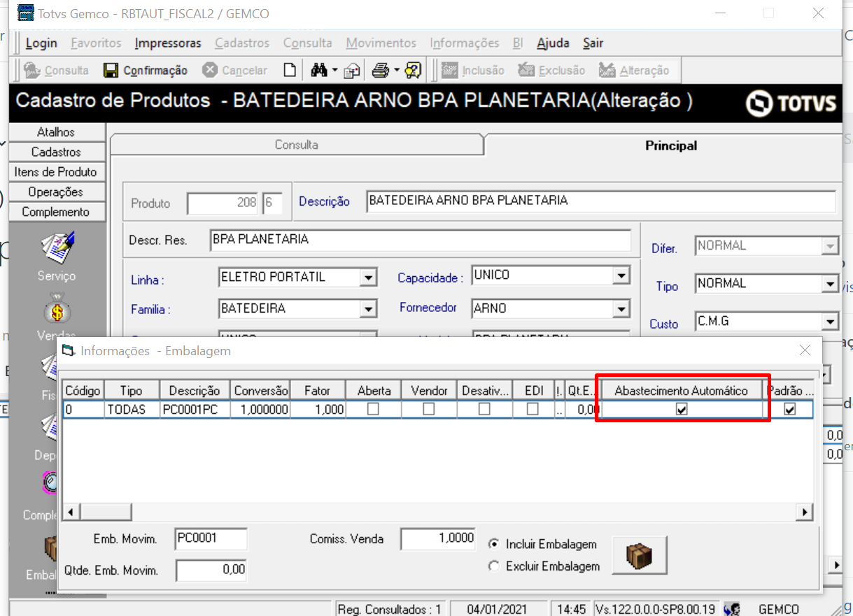This screenshot has width=853, height=616.
Task: Open the Sair menu
Action: tap(593, 43)
